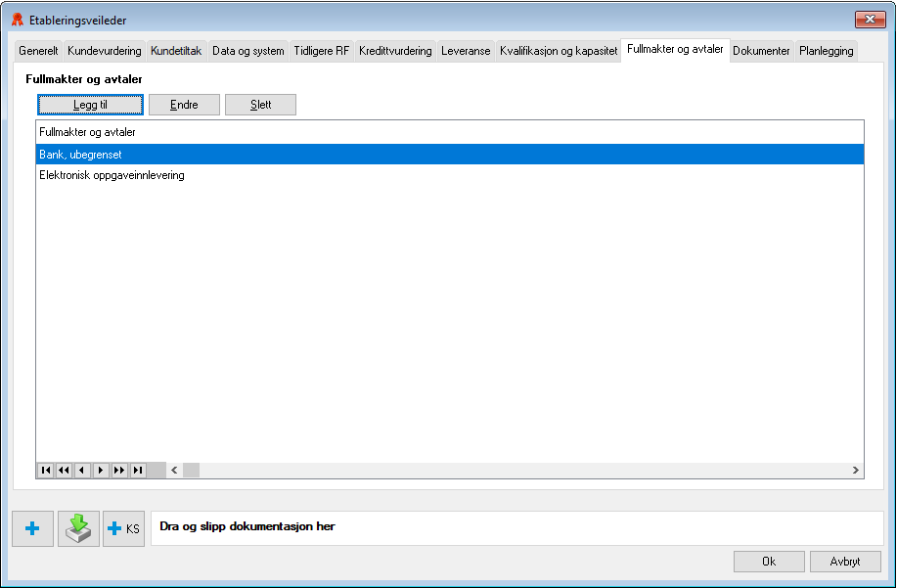Click the Etableringsveileder title bar icon
The width and height of the screenshot is (897, 588).
pyautogui.click(x=18, y=20)
